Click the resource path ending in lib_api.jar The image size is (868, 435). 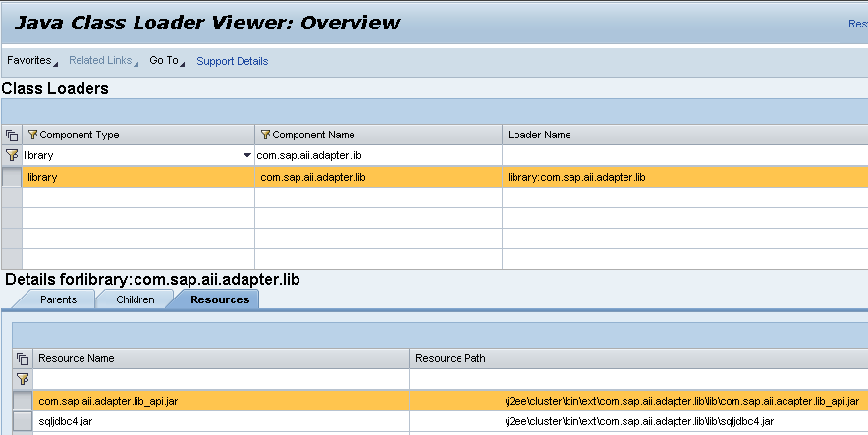click(x=682, y=401)
